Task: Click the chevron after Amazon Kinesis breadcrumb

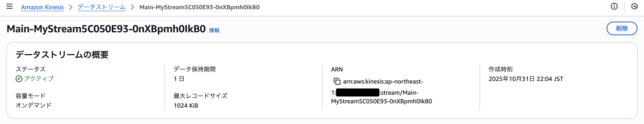Action: (x=71, y=7)
